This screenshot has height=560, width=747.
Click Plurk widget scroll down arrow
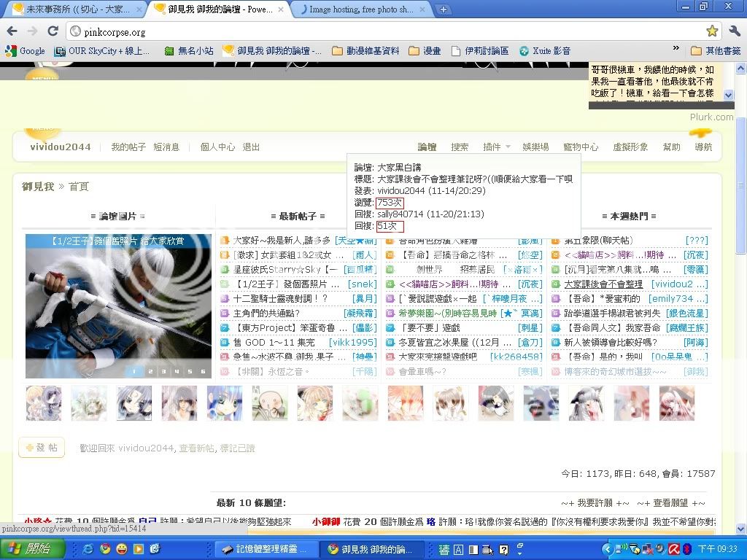tap(728, 95)
